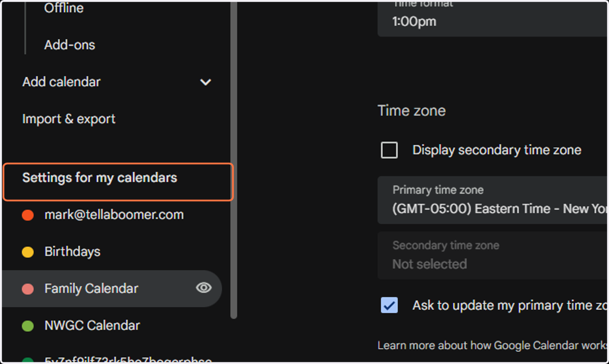Uncheck Ask to update my primary time zone

pos(389,305)
